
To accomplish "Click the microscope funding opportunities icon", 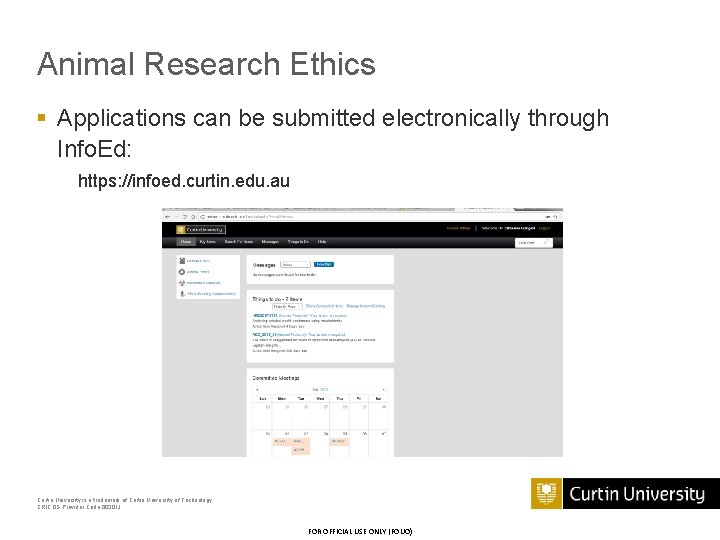I will (182, 294).
